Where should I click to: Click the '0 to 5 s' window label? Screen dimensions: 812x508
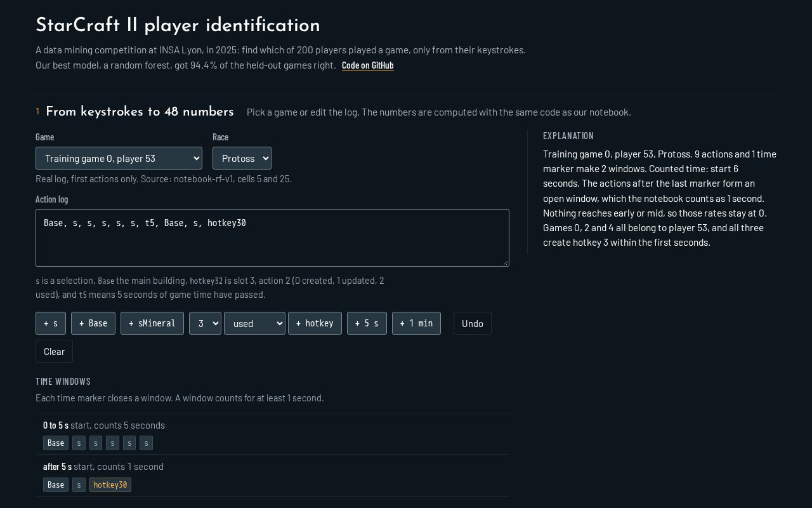56,425
